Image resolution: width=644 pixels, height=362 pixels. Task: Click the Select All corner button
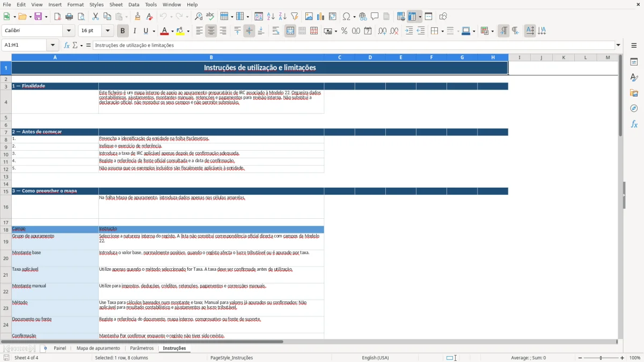coord(6,57)
